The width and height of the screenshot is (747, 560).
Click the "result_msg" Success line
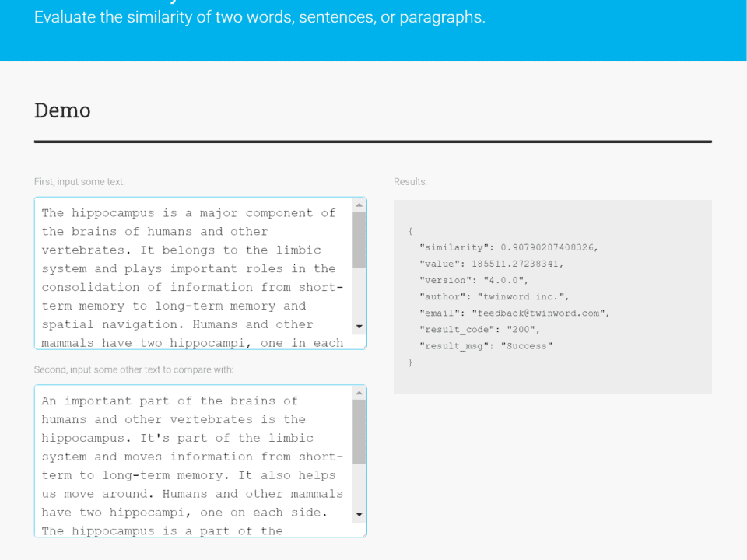(486, 346)
